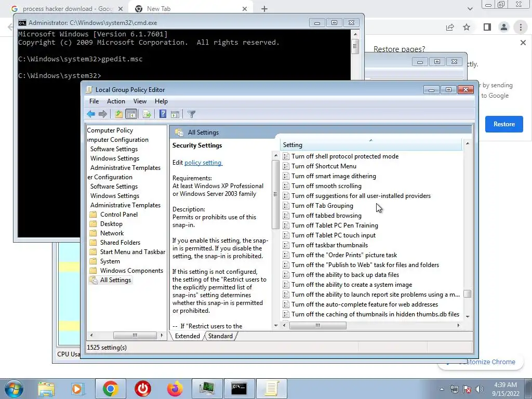Click Windows Settings under User Configuration
This screenshot has height=399, width=532.
(x=115, y=196)
